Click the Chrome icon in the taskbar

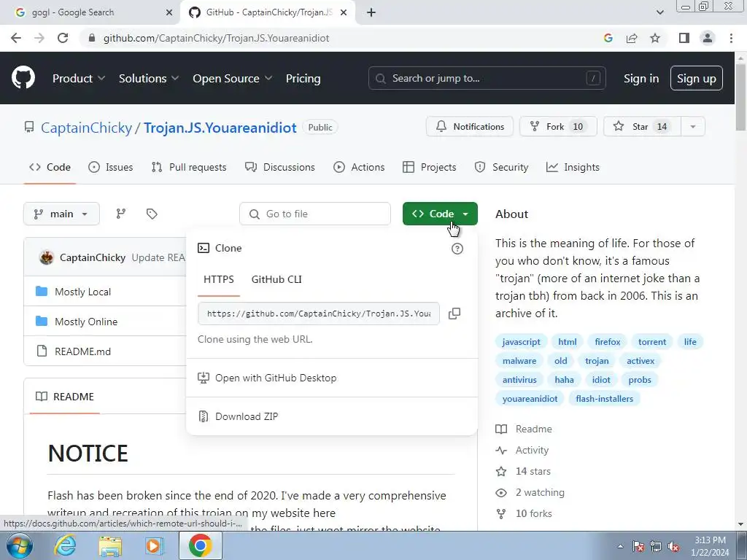coord(200,545)
